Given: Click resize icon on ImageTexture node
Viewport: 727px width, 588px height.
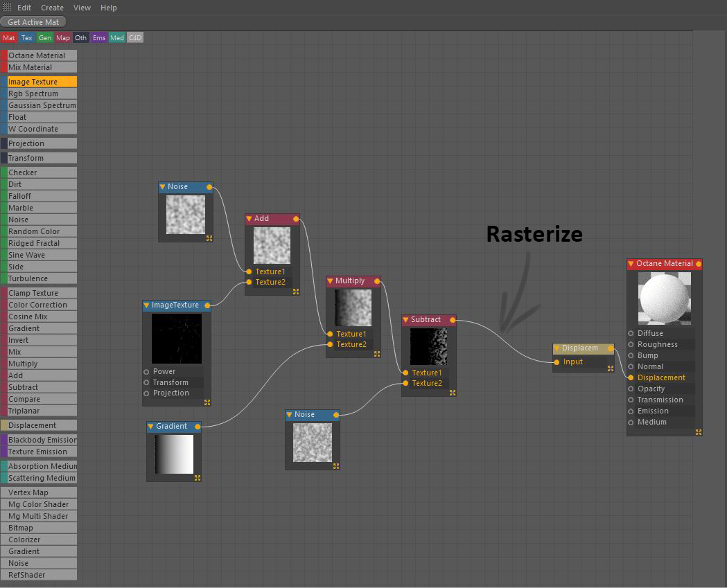Looking at the screenshot, I should (207, 402).
